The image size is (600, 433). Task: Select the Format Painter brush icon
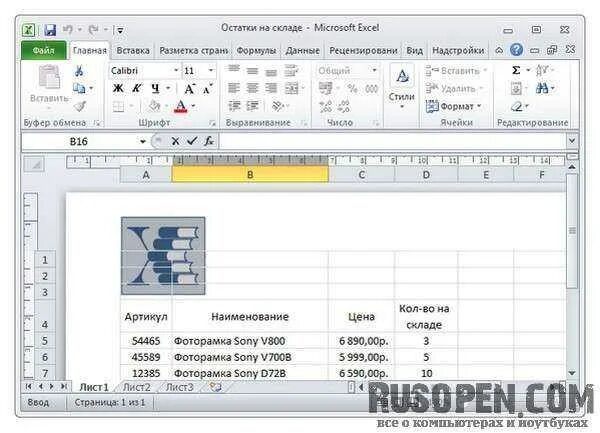[80, 106]
